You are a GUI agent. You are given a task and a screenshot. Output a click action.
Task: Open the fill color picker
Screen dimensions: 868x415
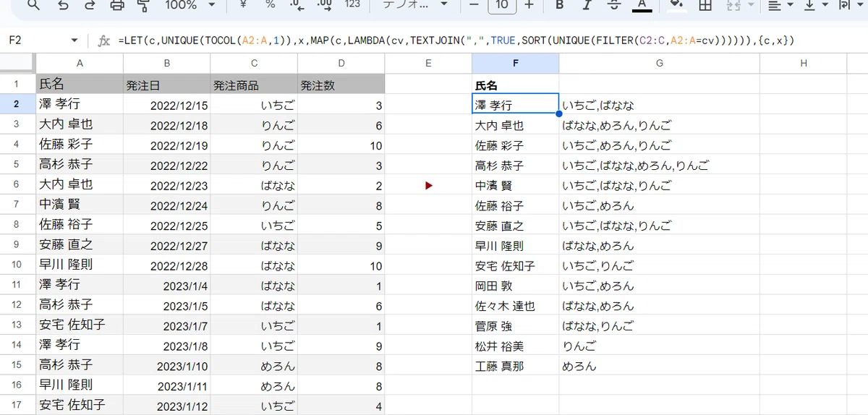click(677, 4)
